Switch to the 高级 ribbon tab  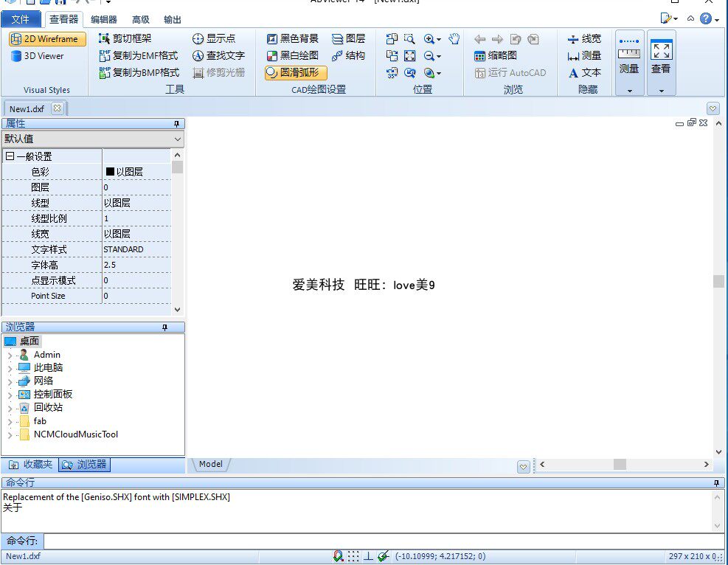click(141, 19)
